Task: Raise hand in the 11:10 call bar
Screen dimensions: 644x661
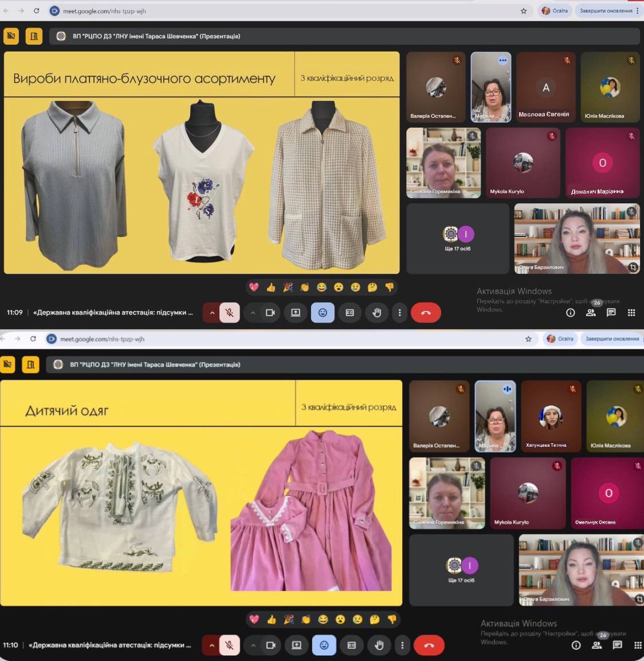Action: click(x=379, y=646)
